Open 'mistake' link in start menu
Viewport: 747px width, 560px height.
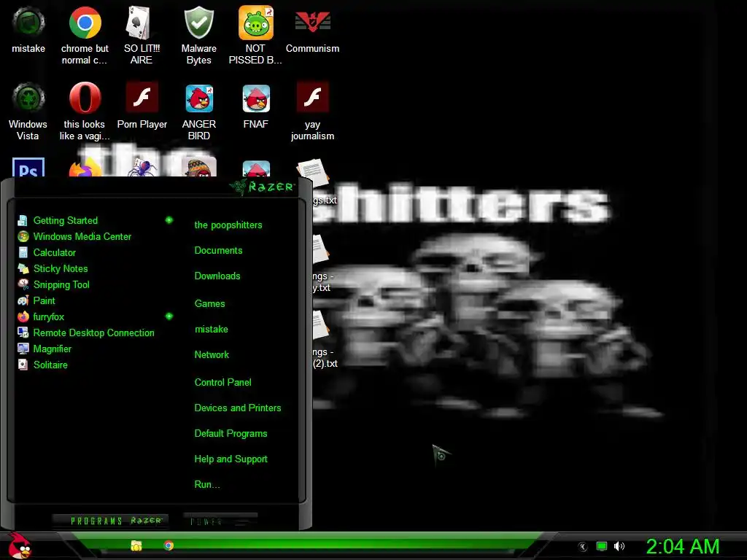click(x=211, y=329)
